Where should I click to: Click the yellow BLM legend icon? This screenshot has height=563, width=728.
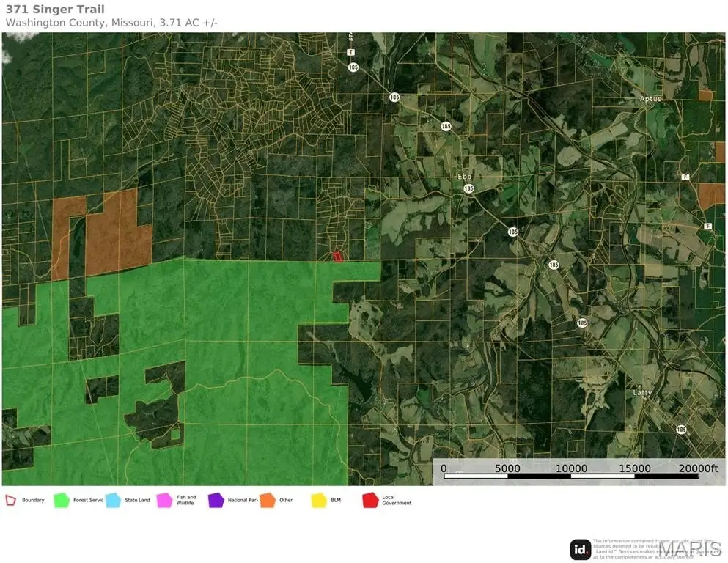pos(319,500)
